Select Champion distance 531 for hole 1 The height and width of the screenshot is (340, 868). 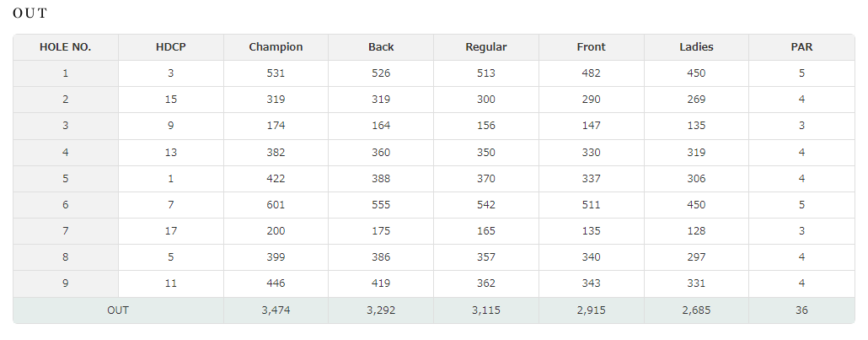pos(276,73)
